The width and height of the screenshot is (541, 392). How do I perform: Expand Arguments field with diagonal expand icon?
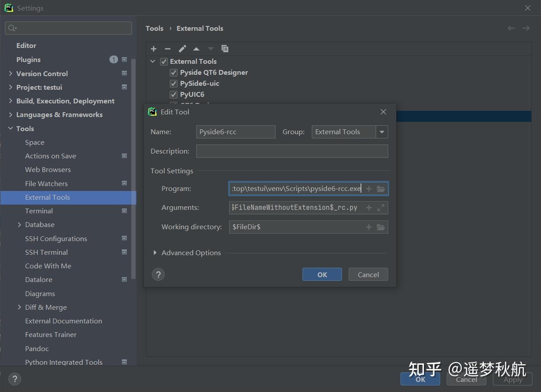(x=380, y=207)
